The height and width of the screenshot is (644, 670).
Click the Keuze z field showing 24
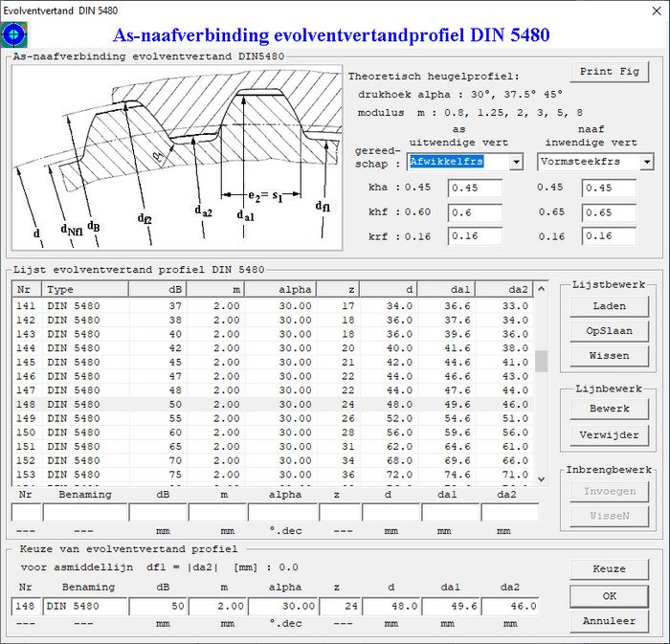click(340, 607)
